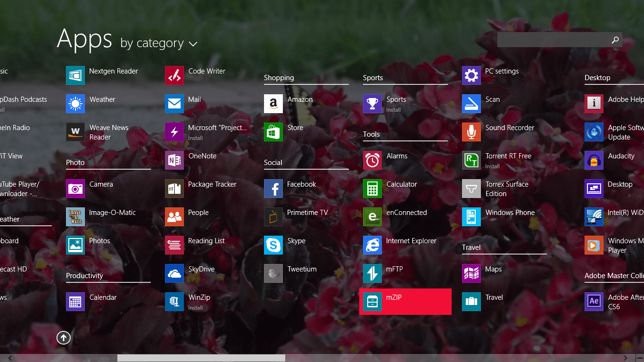Select the Adobe Master Collection heading
Image resolution: width=644 pixels, height=362 pixels.
(614, 276)
